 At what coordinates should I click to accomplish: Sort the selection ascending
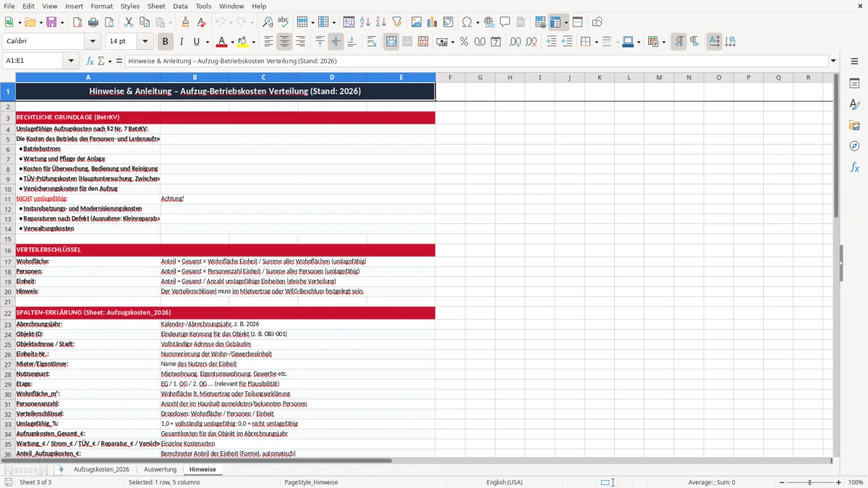(x=365, y=22)
